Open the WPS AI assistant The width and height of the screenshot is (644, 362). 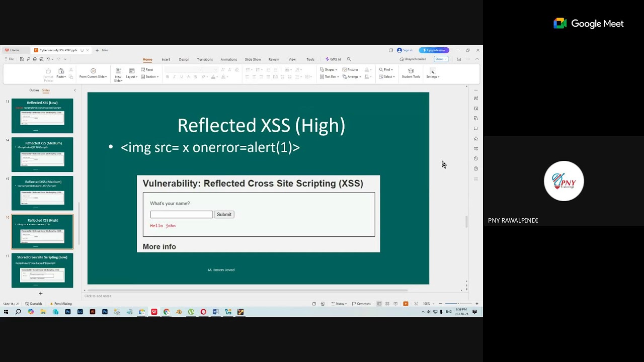point(333,59)
